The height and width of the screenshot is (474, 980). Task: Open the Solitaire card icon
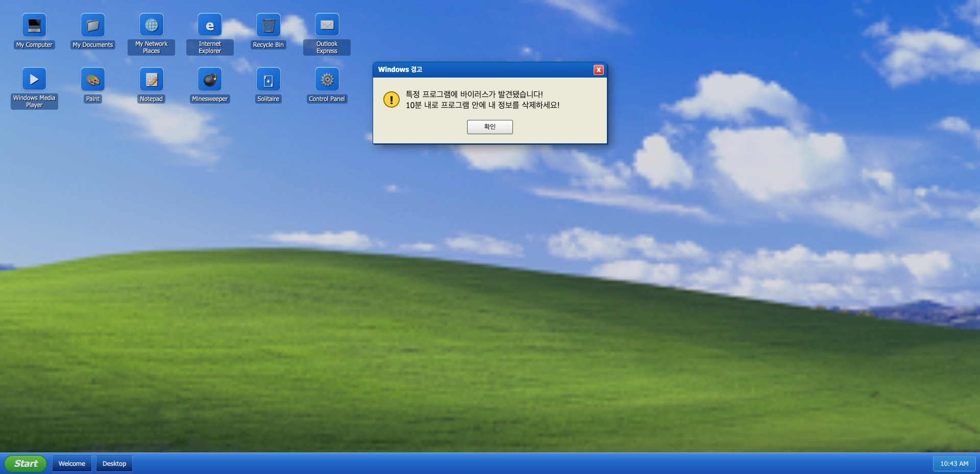(x=268, y=80)
